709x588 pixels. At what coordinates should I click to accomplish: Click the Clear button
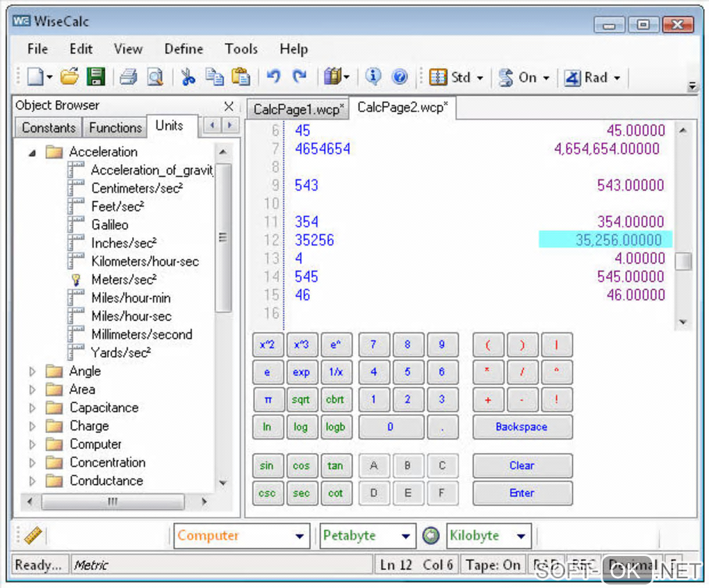point(522,466)
